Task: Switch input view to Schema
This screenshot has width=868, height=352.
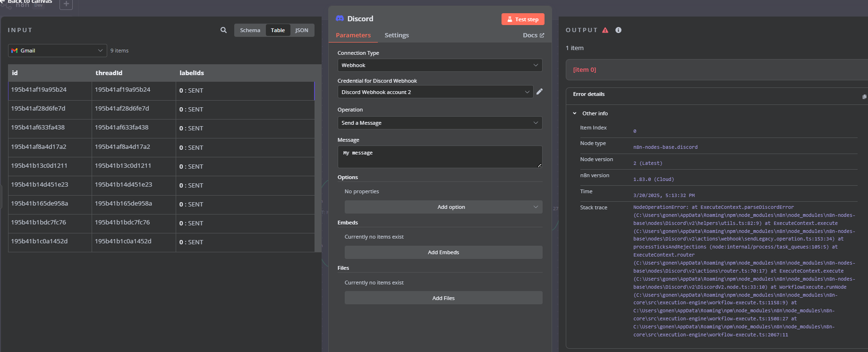Action: point(250,30)
